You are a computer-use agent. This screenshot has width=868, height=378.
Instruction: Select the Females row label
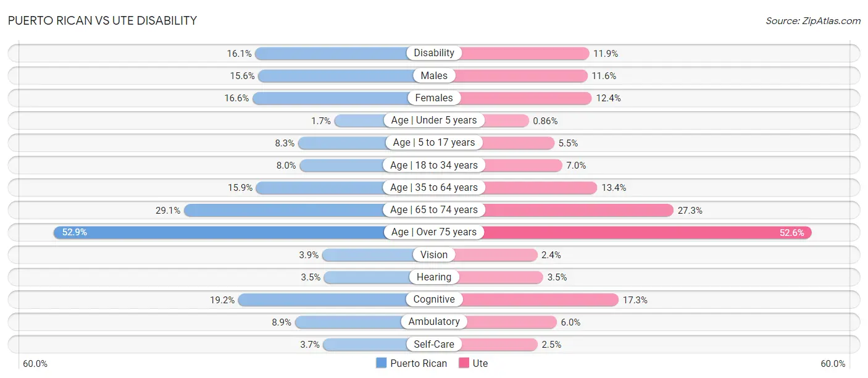434,98
